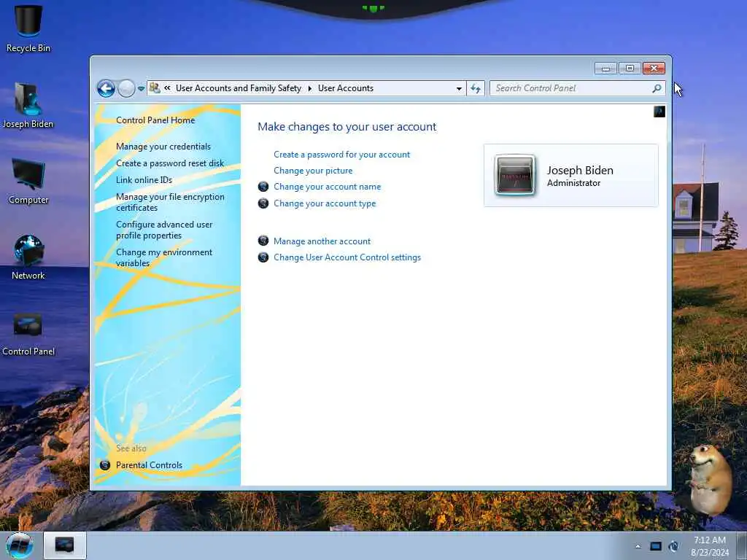
Task: Open the Network desktop icon
Action: [28, 257]
